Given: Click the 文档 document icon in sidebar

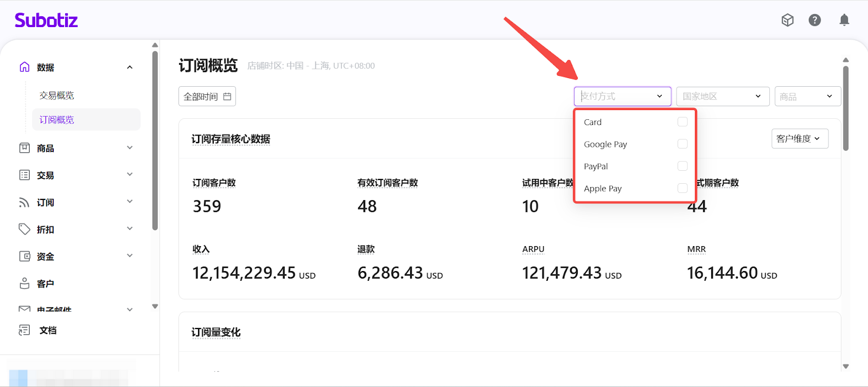Looking at the screenshot, I should coord(24,330).
